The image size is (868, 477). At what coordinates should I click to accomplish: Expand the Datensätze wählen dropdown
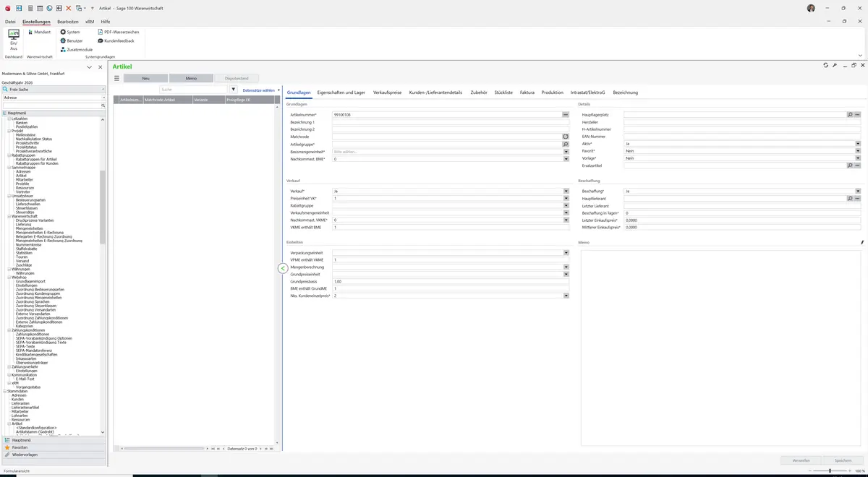tap(261, 90)
